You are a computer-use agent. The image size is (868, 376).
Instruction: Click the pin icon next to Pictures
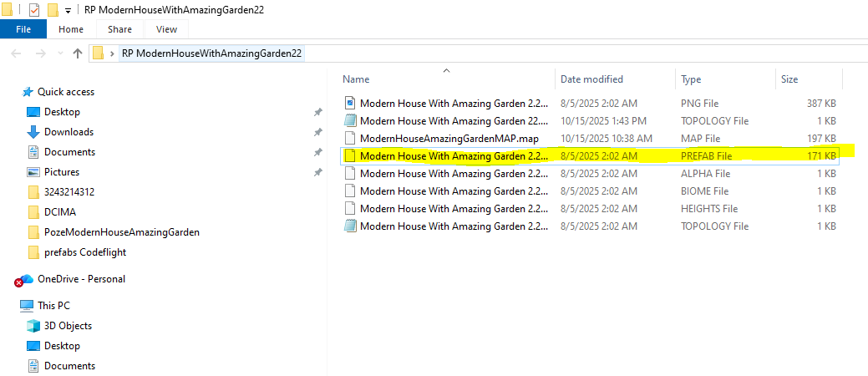[317, 172]
